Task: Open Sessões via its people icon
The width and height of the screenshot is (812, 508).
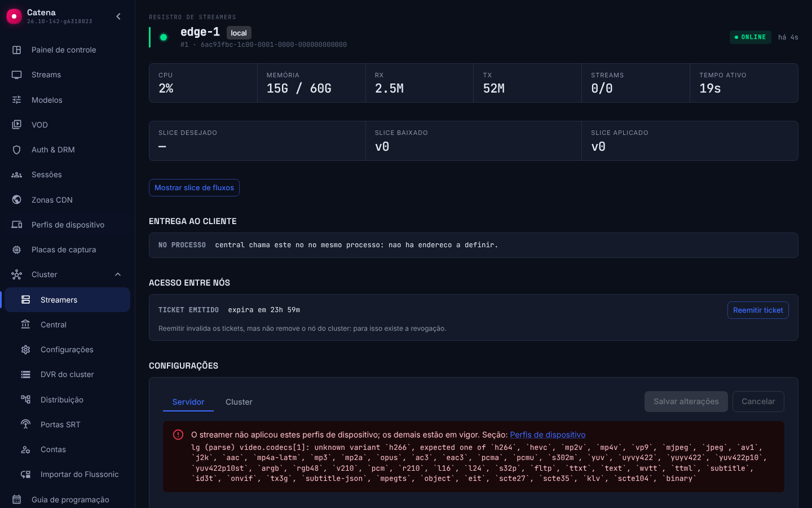Action: pyautogui.click(x=17, y=174)
